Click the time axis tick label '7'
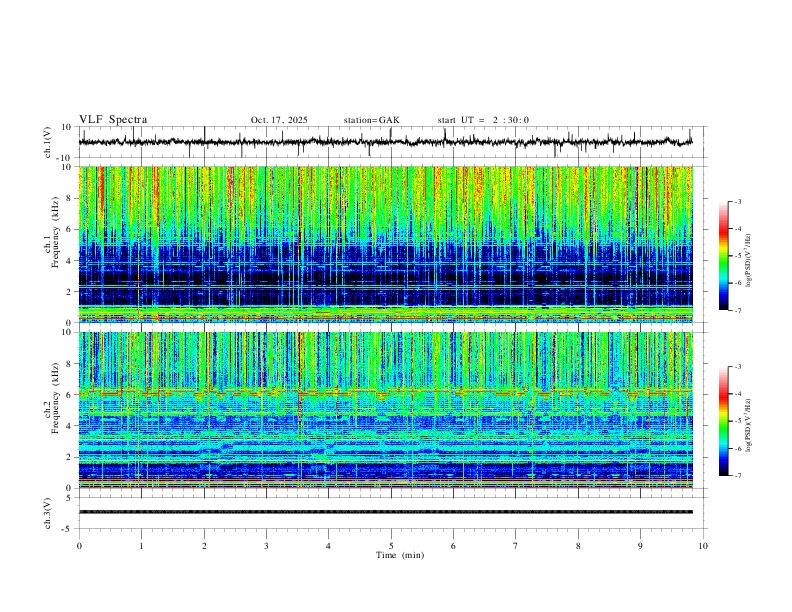The image size is (792, 612). pyautogui.click(x=516, y=546)
